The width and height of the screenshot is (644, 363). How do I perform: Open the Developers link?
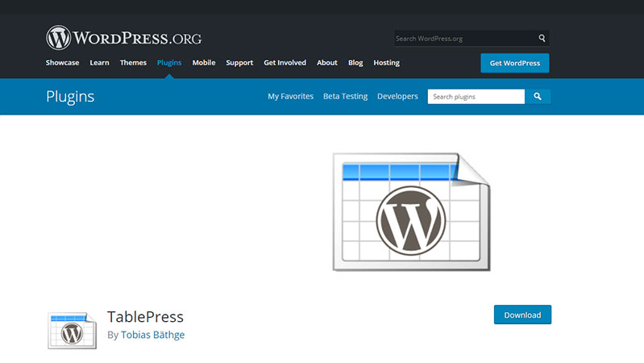[397, 96]
